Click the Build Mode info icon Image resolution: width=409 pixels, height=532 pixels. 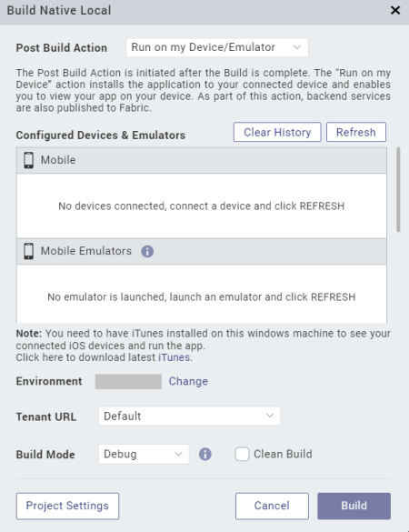point(205,454)
